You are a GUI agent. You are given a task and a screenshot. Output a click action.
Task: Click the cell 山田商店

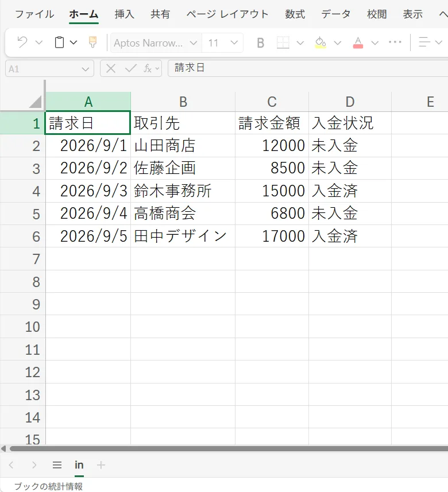[x=183, y=146]
